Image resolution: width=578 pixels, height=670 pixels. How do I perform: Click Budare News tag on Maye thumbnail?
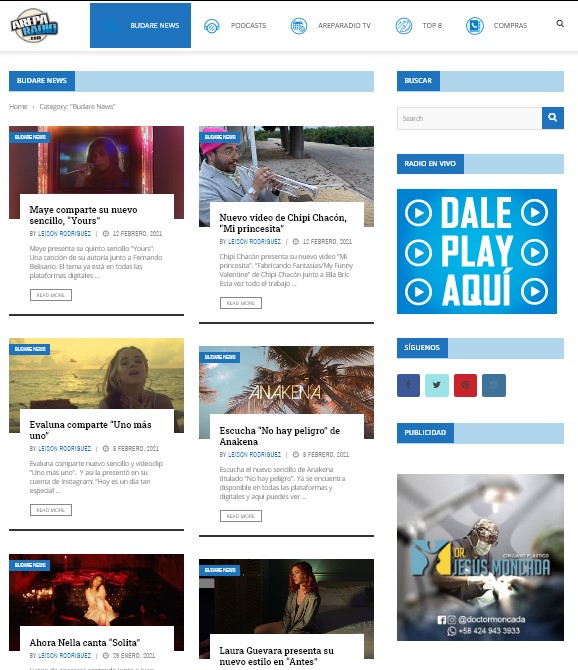click(x=30, y=137)
